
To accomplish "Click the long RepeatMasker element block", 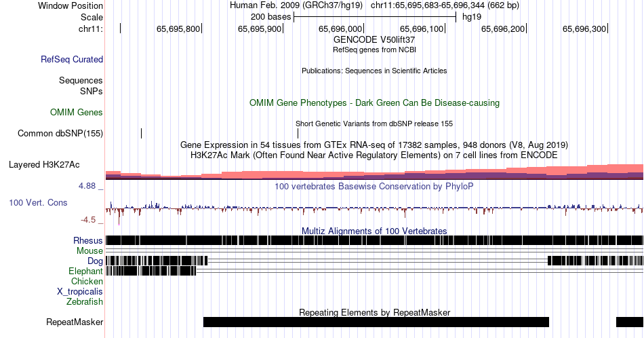I will 376,322.
